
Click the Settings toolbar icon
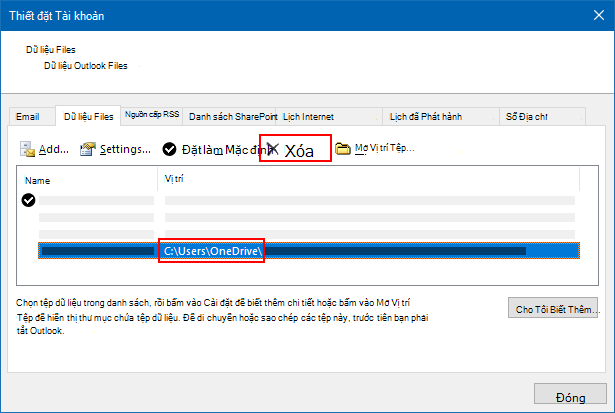tap(88, 149)
